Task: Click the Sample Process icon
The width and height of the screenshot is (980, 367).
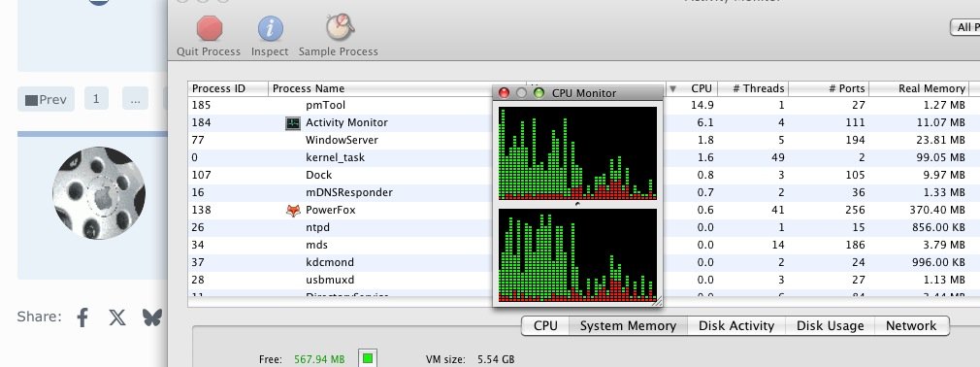Action: click(x=340, y=27)
